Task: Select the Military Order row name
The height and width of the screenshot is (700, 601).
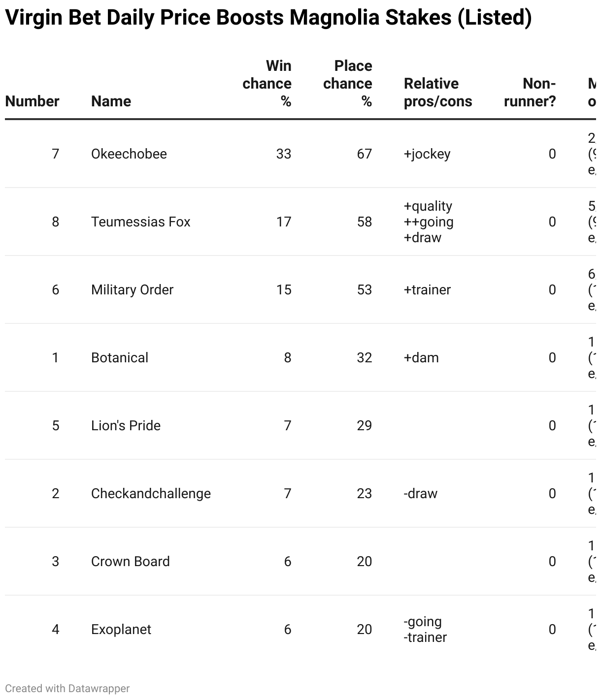Action: [132, 290]
